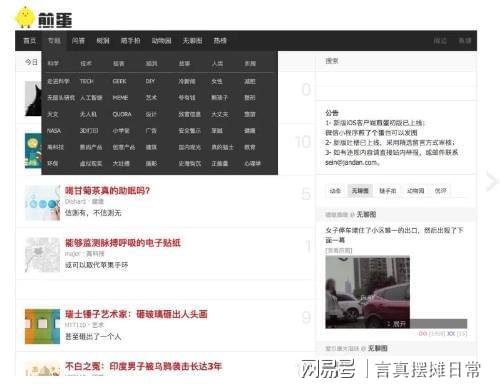500x389 pixels.
Task: Switch to 动物园 tab in sidebar
Action: pos(416,191)
